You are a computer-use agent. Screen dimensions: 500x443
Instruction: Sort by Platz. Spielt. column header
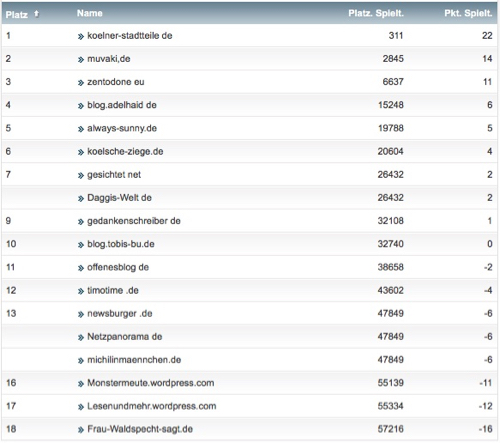point(376,13)
